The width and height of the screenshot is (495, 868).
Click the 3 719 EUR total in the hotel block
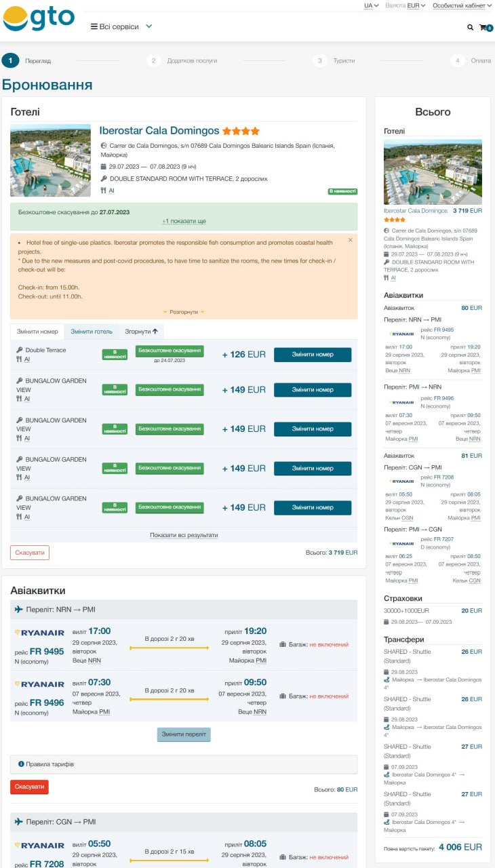pos(342,553)
